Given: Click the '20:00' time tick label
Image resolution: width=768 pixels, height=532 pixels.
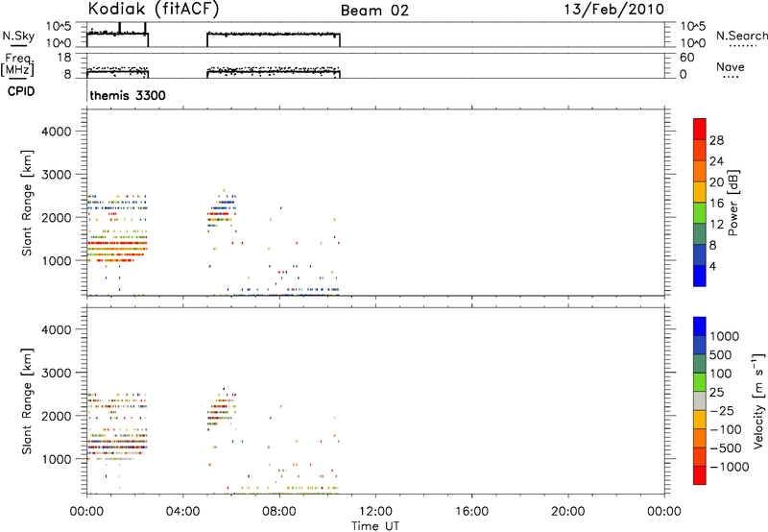Looking at the screenshot, I should point(568,512).
